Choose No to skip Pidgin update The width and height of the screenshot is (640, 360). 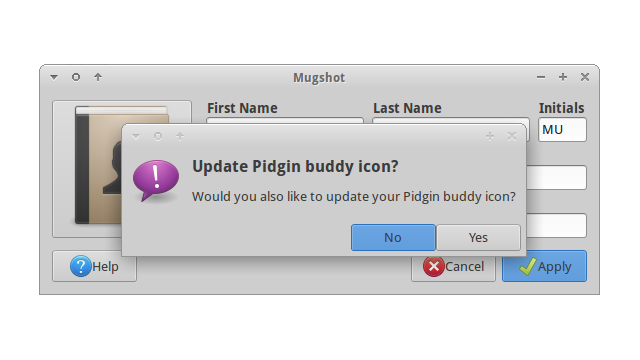coord(393,237)
